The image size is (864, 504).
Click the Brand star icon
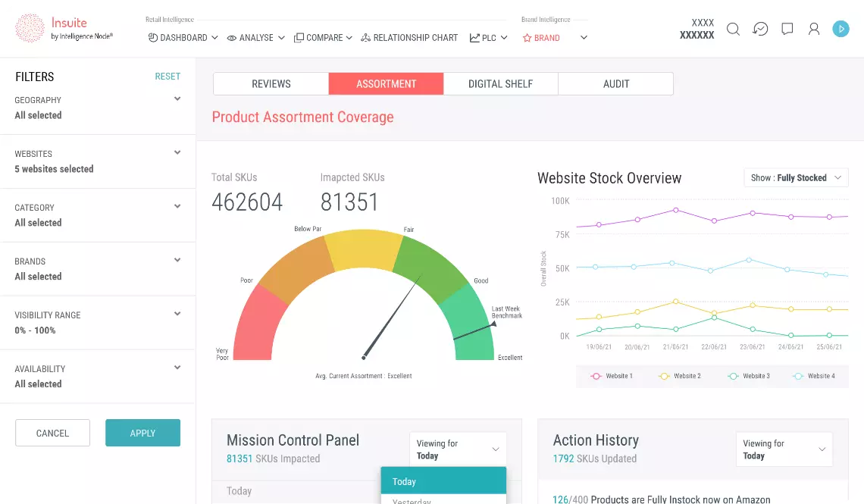[527, 38]
